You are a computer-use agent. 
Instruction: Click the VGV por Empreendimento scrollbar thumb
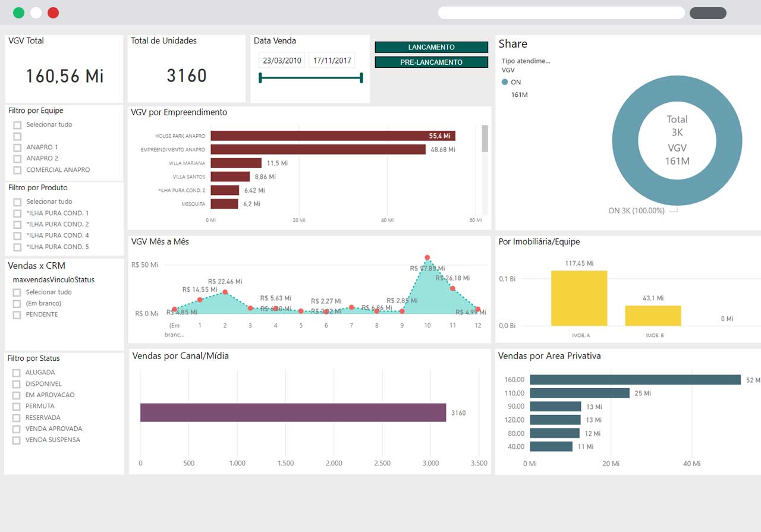pyautogui.click(x=485, y=138)
